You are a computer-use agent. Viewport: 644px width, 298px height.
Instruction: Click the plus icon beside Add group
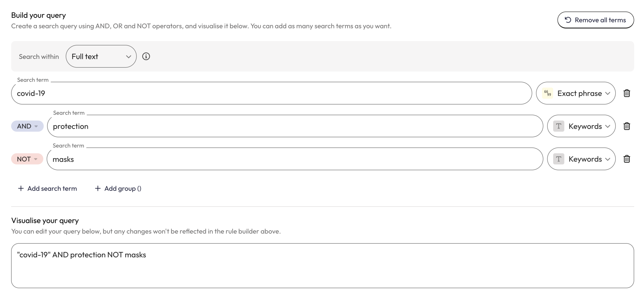(x=98, y=188)
